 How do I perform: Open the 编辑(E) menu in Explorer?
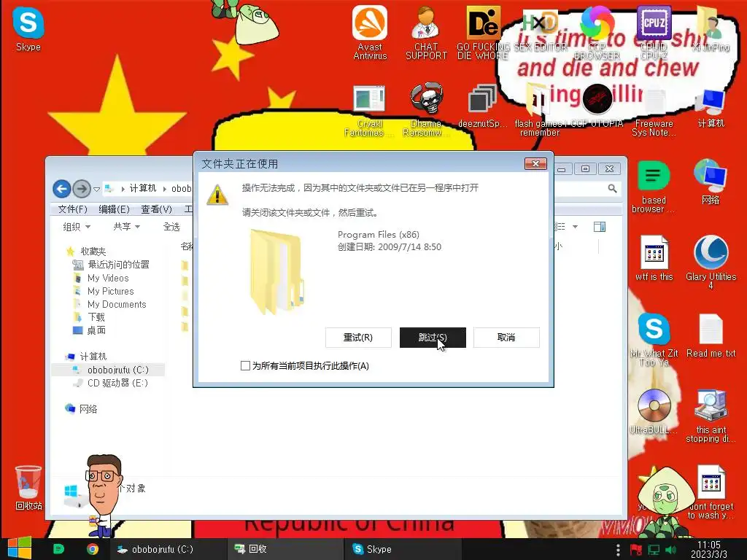[114, 209]
